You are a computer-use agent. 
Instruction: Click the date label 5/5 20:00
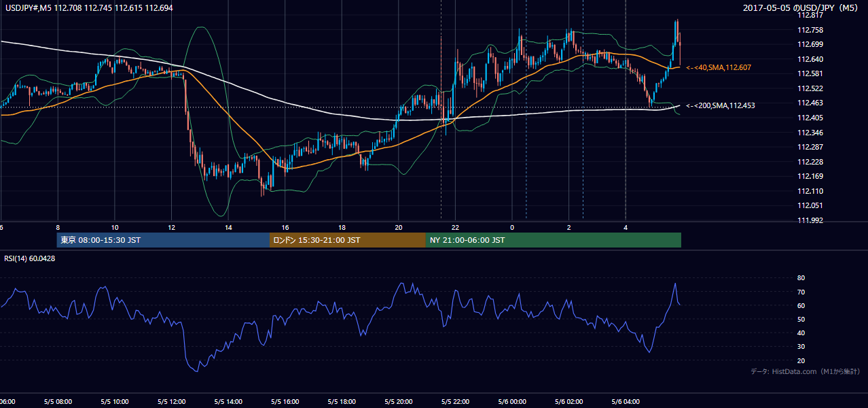399,402
